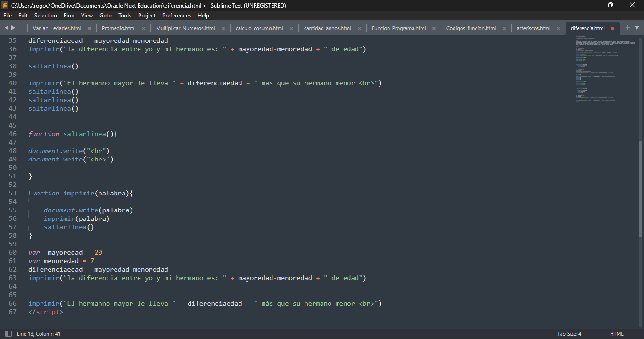
Task: Open the File menu
Action: coord(8,16)
